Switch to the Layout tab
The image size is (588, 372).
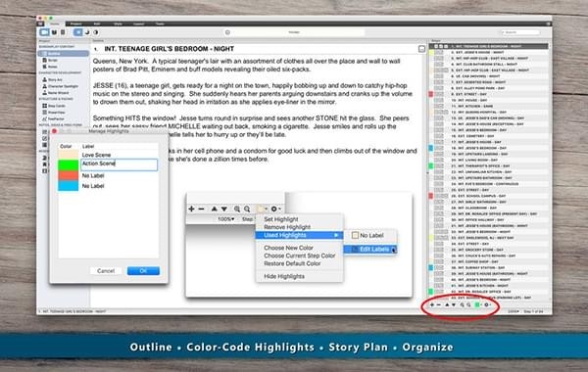(139, 23)
